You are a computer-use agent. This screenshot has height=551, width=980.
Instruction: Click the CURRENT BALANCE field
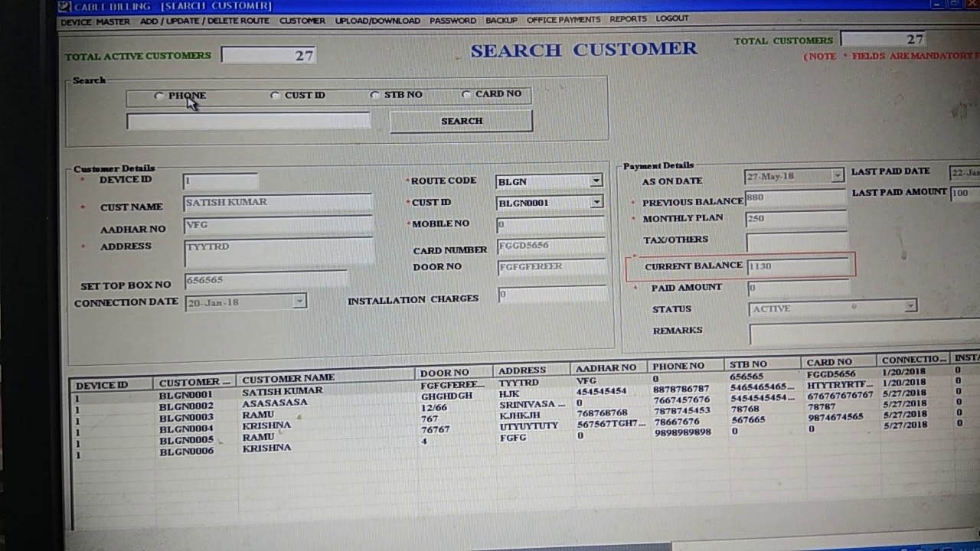[x=799, y=266]
